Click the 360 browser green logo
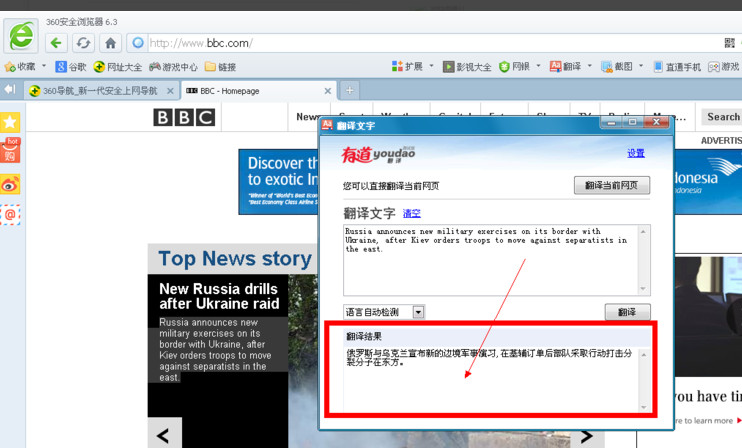This screenshot has height=448, width=742. click(x=21, y=36)
